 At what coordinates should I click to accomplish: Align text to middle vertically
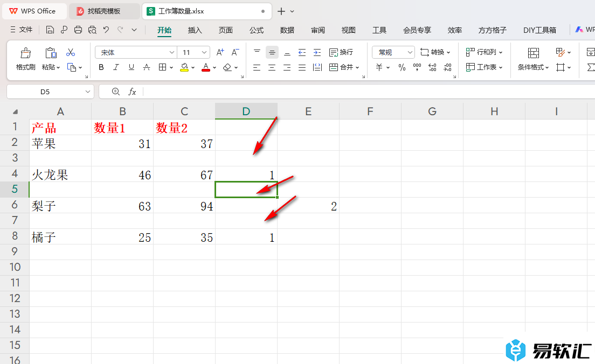[272, 52]
